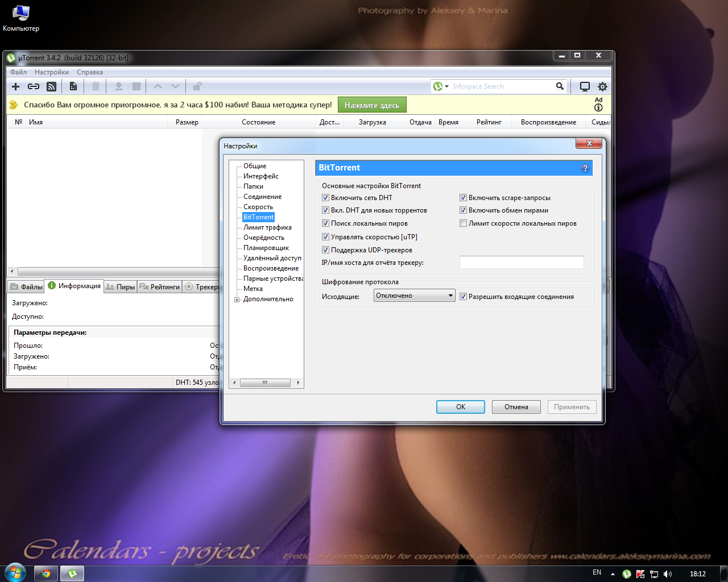Click the Add Torrent plus icon

tap(16, 86)
